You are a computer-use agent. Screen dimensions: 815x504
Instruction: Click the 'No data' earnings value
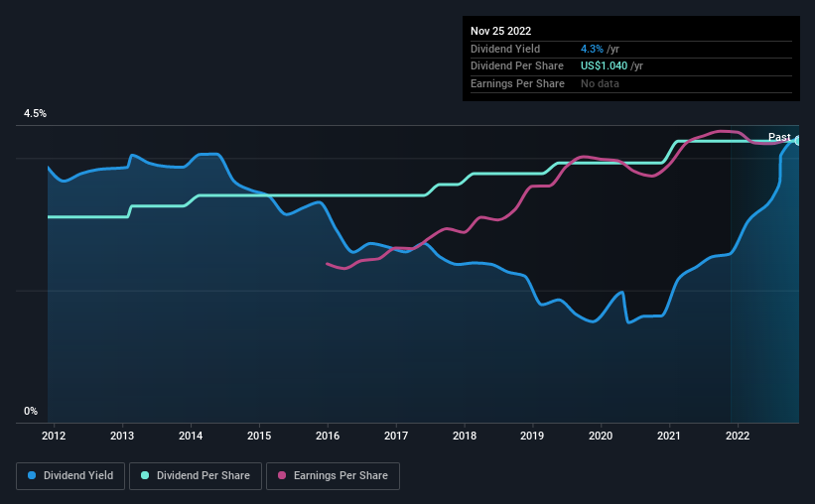tap(600, 83)
